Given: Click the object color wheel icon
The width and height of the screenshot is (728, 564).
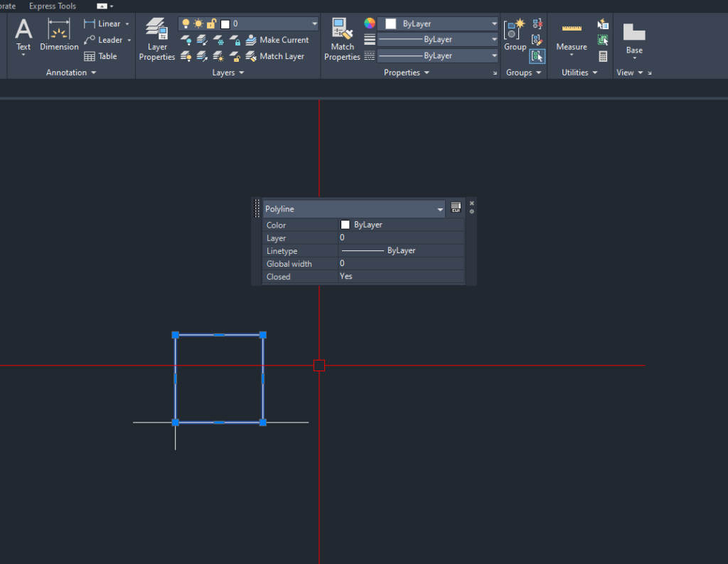Looking at the screenshot, I should pos(370,23).
